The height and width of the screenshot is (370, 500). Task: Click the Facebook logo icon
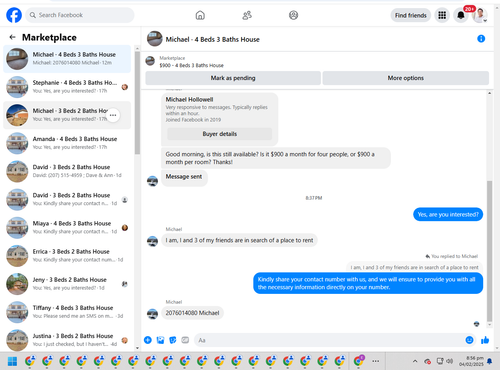click(14, 15)
